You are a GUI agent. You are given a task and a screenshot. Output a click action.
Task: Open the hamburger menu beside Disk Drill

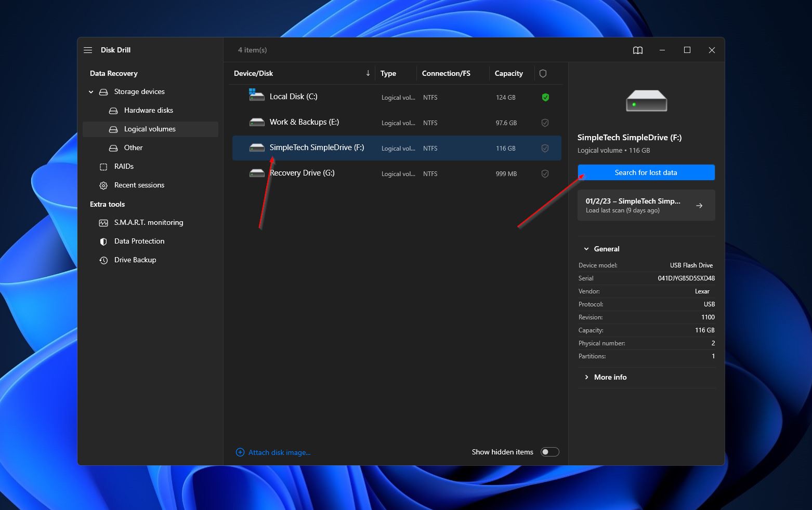pos(88,50)
